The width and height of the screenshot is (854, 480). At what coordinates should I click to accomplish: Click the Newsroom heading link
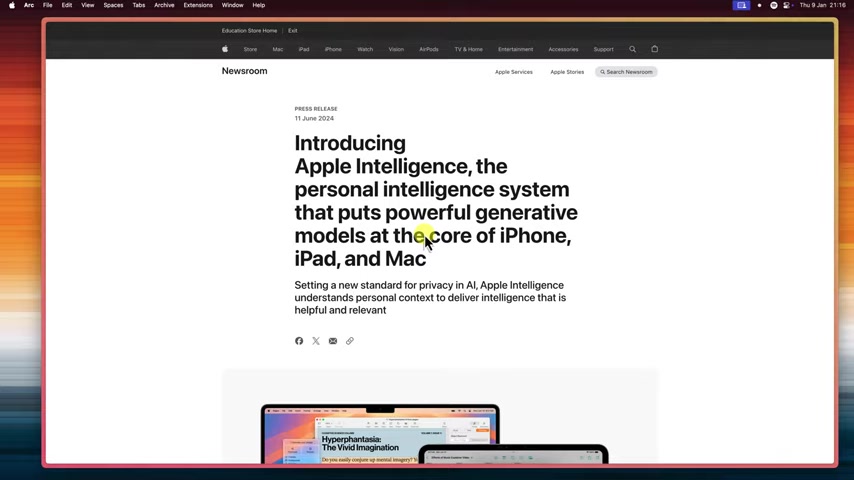coord(245,71)
